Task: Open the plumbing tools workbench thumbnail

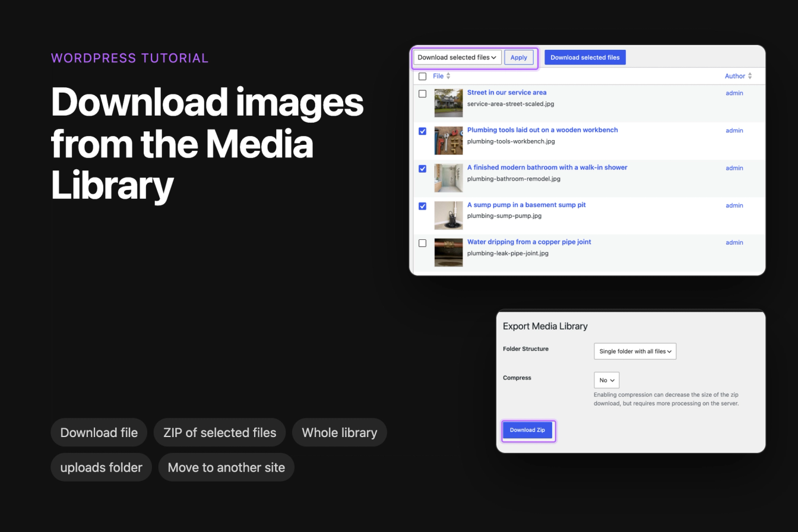Action: (x=448, y=141)
